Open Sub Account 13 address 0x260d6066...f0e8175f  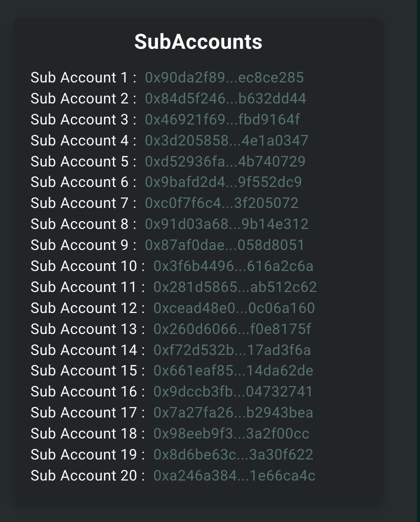coord(232,329)
